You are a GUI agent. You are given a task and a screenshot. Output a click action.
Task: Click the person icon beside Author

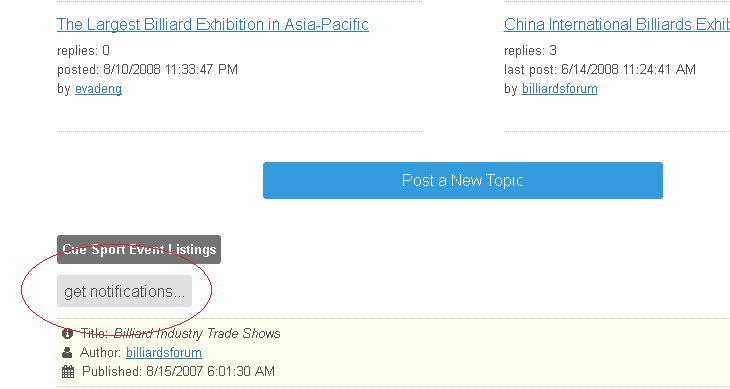[x=68, y=352]
